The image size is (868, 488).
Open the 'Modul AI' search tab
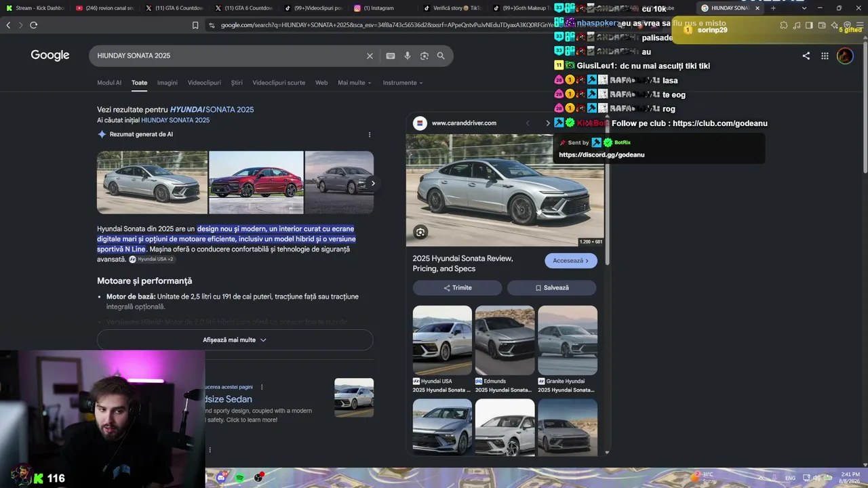click(x=109, y=83)
